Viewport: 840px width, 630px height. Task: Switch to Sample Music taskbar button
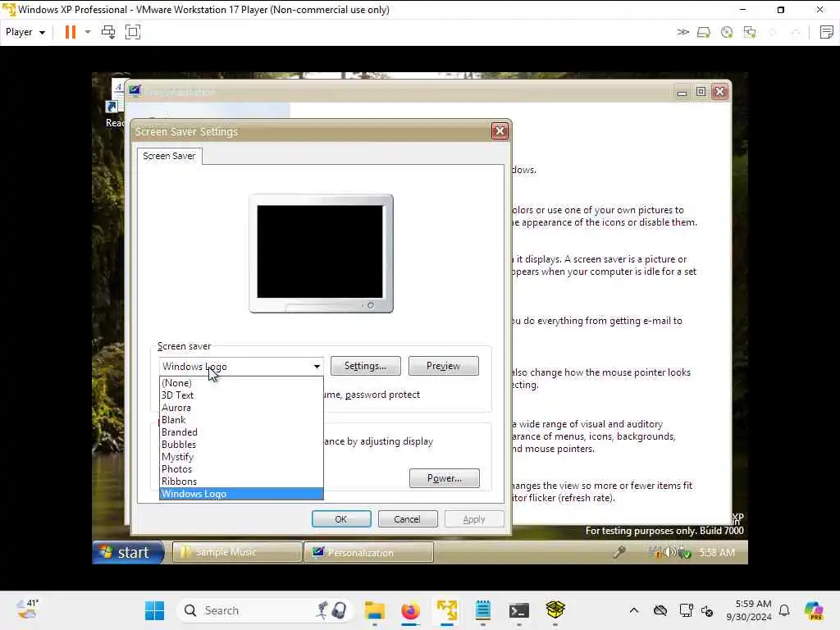tap(237, 552)
